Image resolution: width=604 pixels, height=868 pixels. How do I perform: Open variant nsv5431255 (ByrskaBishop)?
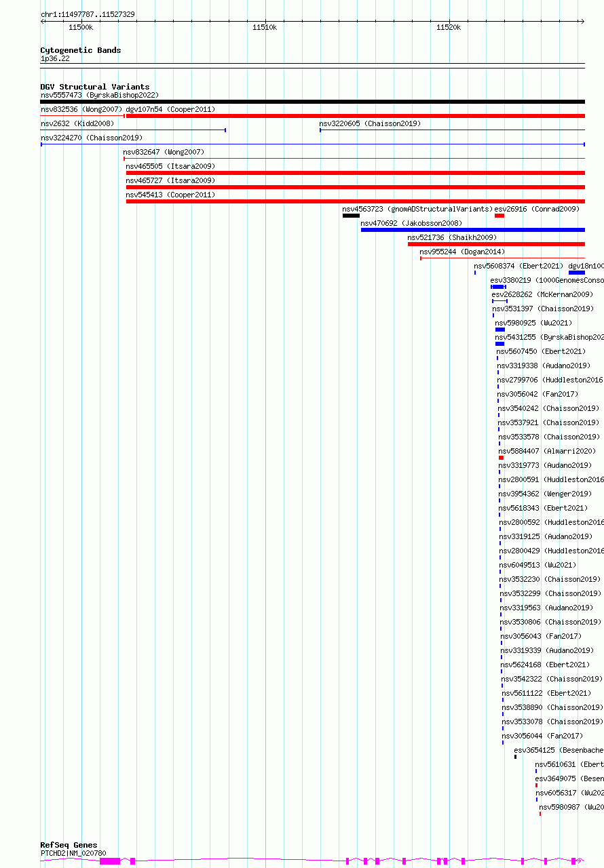550,337
